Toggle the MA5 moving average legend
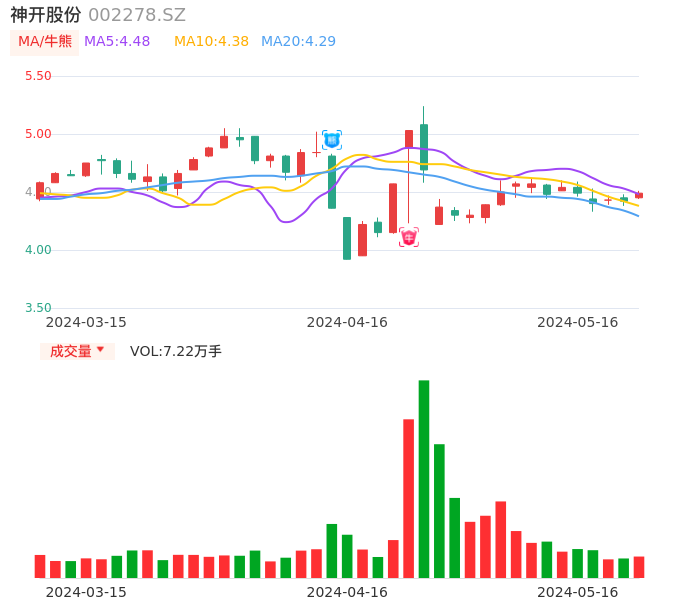The image size is (686, 606). (x=117, y=42)
